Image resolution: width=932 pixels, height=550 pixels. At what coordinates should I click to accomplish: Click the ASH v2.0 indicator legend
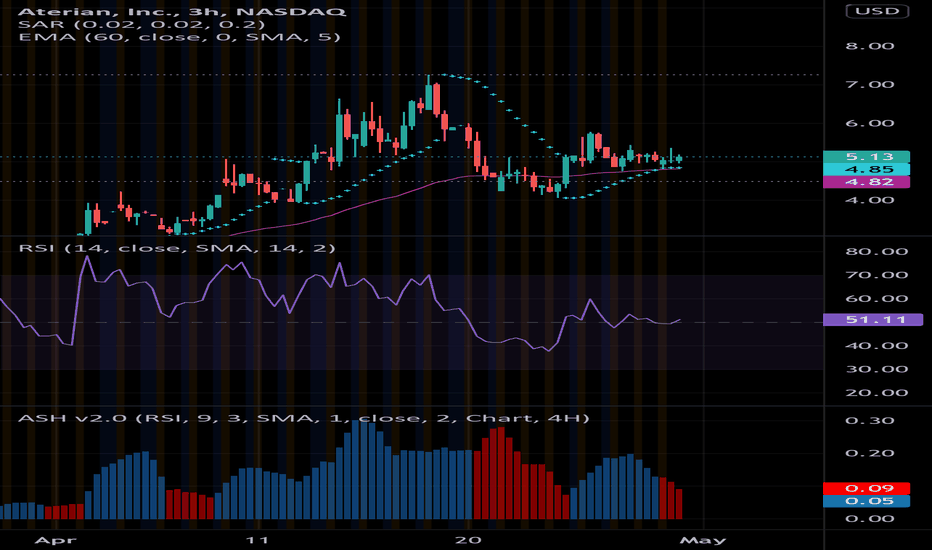tap(304, 418)
